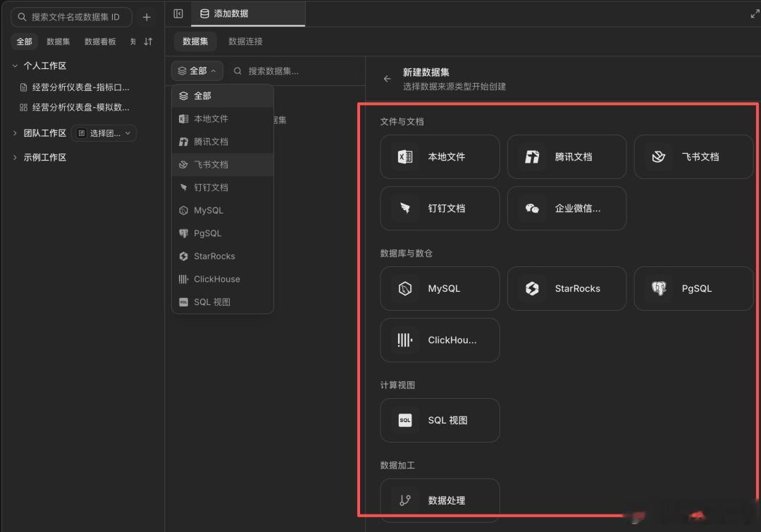Collapse the 全部 filter dropdown button

pos(197,71)
